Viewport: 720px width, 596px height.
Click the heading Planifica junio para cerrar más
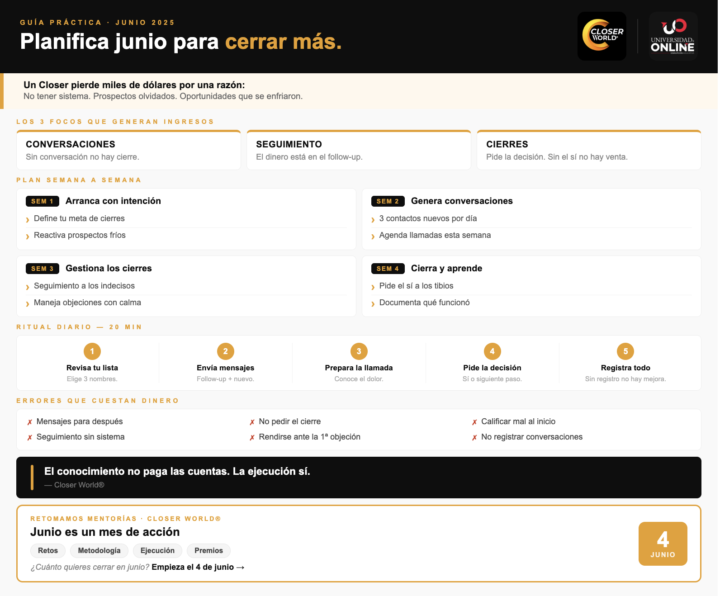pyautogui.click(x=181, y=42)
